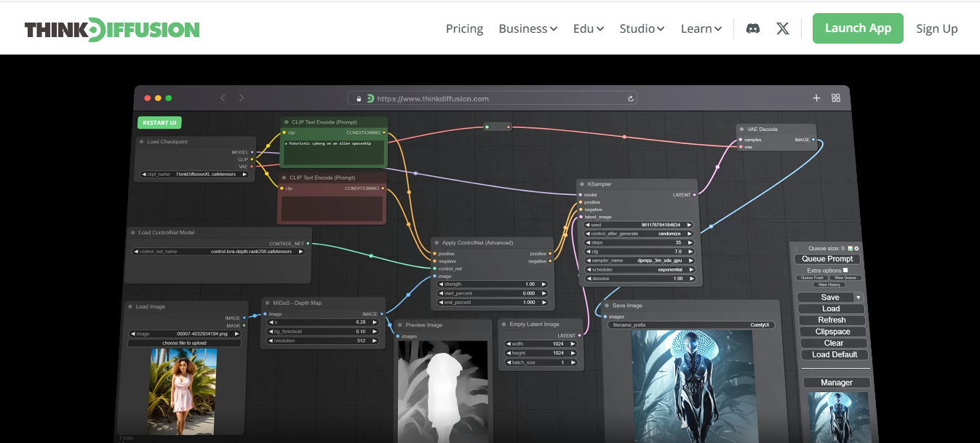Image resolution: width=980 pixels, height=443 pixels.
Task: Click the browser forward arrow in mockup
Action: coord(242,98)
